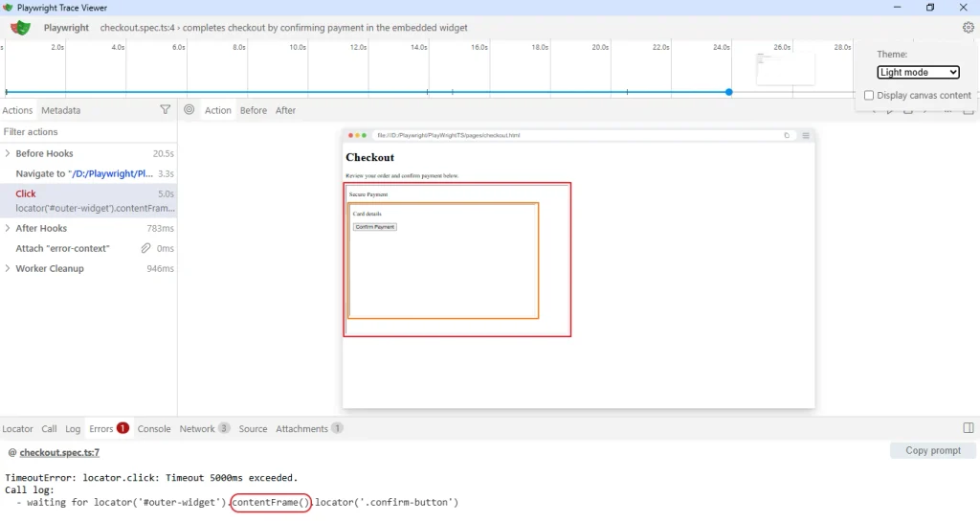Select the Attach "error-context" action row

[88, 248]
